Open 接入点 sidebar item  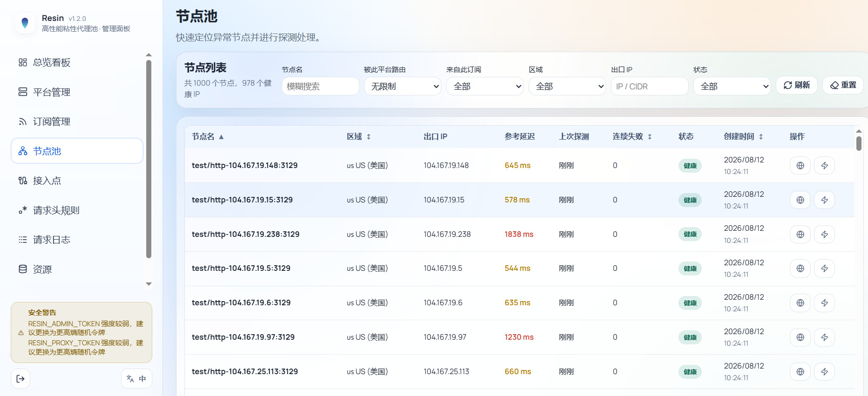click(77, 181)
